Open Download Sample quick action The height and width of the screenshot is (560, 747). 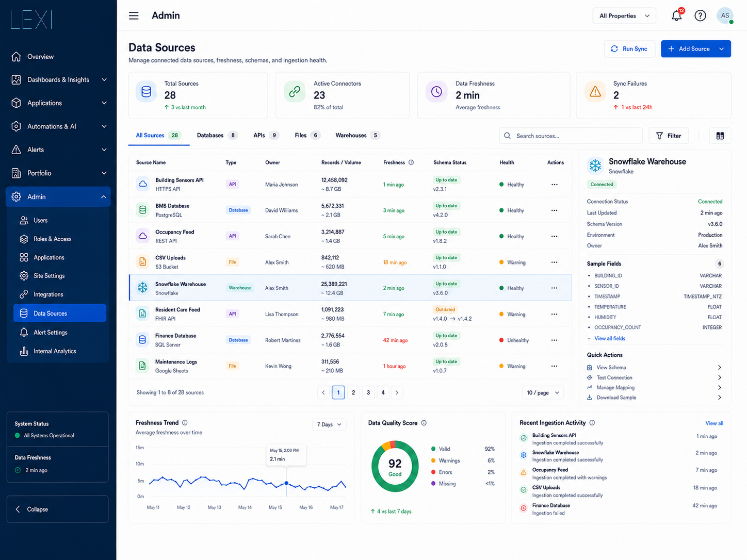click(x=654, y=398)
